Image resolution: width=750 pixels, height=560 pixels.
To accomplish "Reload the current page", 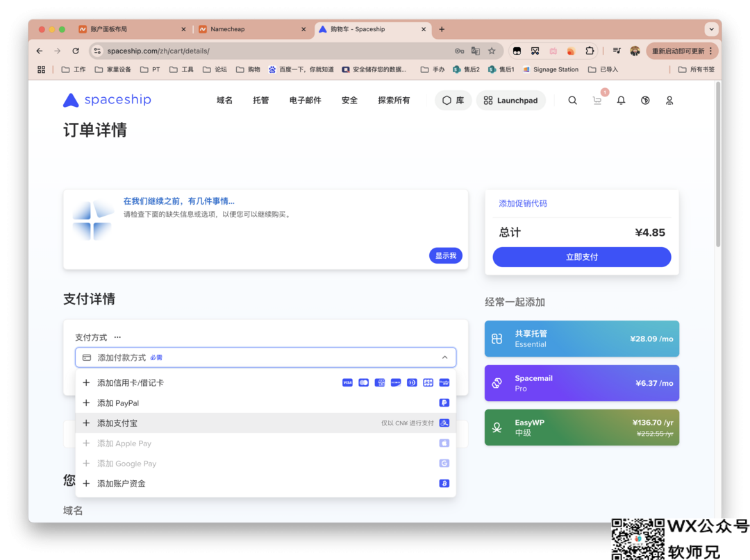I will [76, 51].
